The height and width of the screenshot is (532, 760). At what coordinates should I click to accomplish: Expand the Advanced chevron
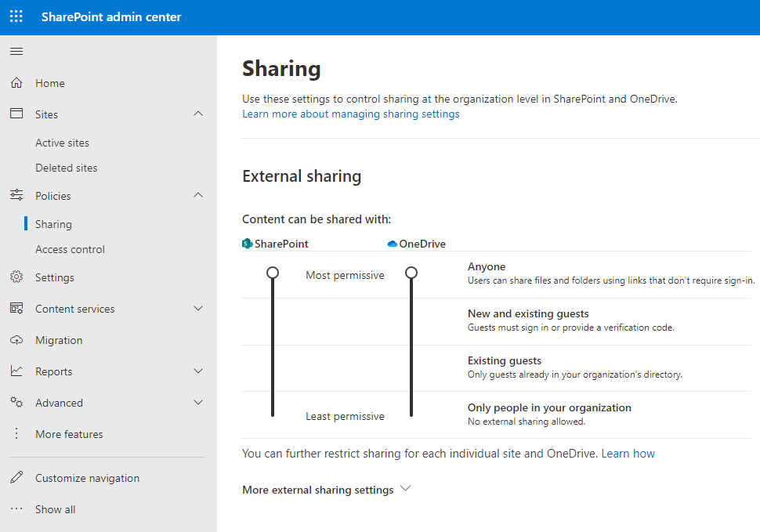[x=198, y=402]
